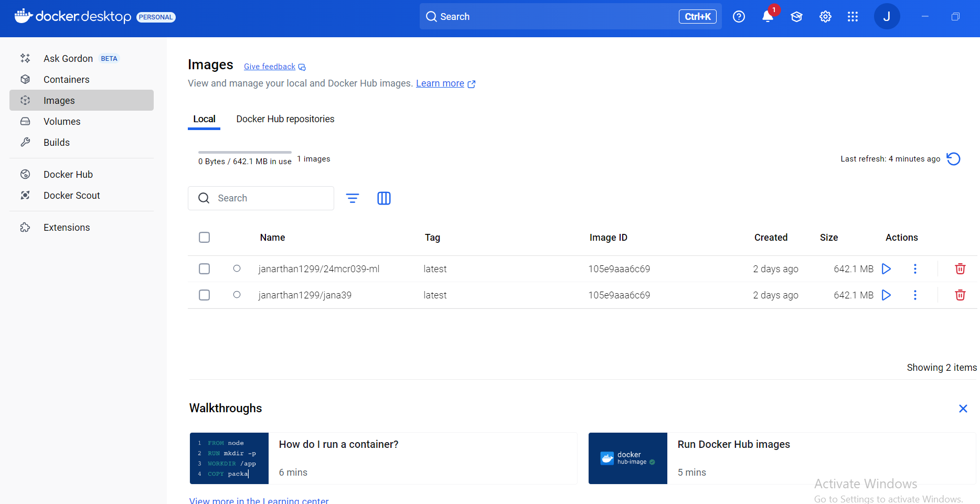Go to Volumes in sidebar
Image resolution: width=980 pixels, height=504 pixels.
(x=81, y=121)
